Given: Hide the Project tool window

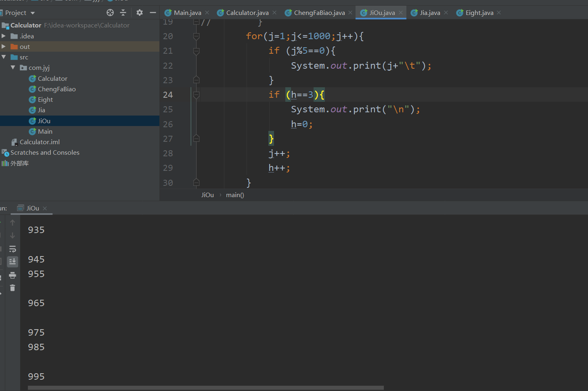Looking at the screenshot, I should click(153, 13).
